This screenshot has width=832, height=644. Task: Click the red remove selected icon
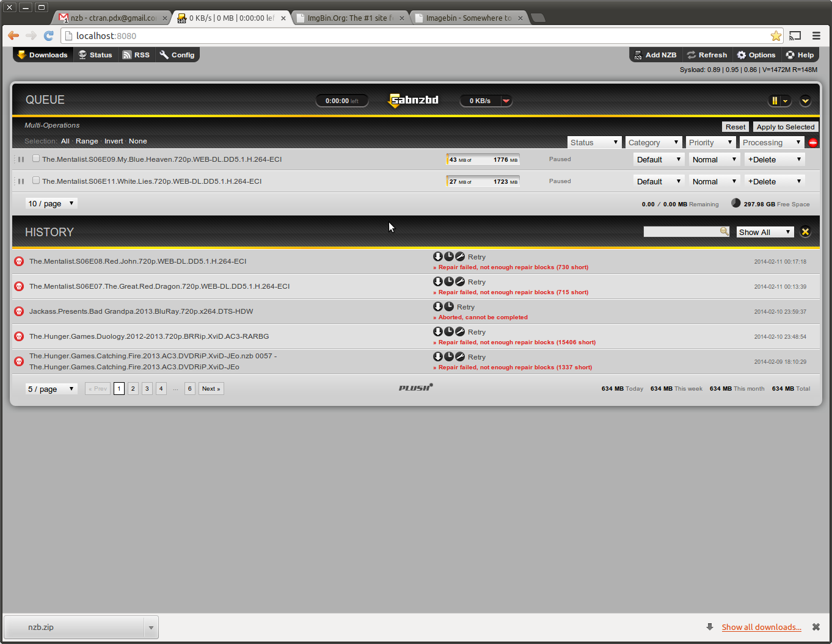point(813,142)
